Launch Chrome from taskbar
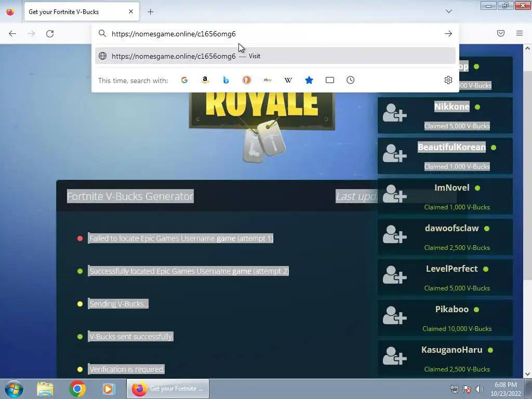 click(x=77, y=389)
